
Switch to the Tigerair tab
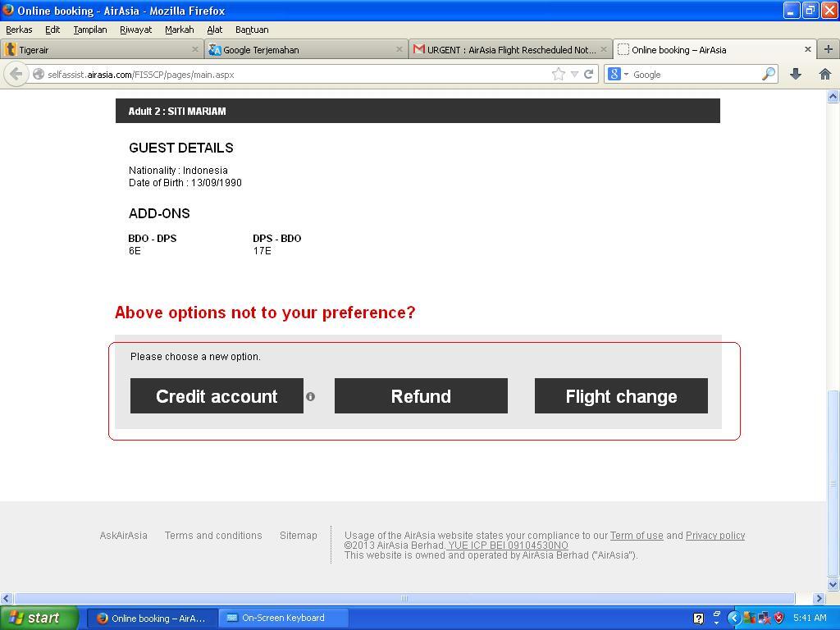[x=102, y=50]
